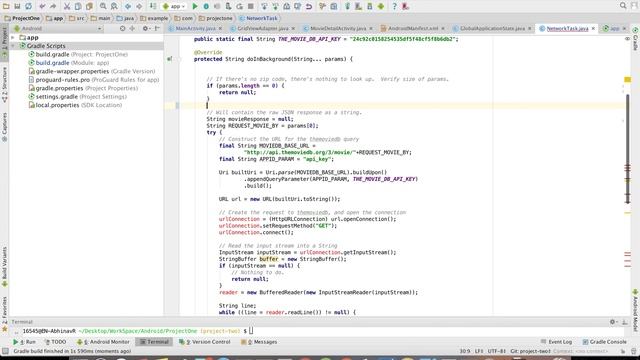Screen dimensions: 640x360
Task: Toggle the Terminal tool window button
Action: (154, 342)
